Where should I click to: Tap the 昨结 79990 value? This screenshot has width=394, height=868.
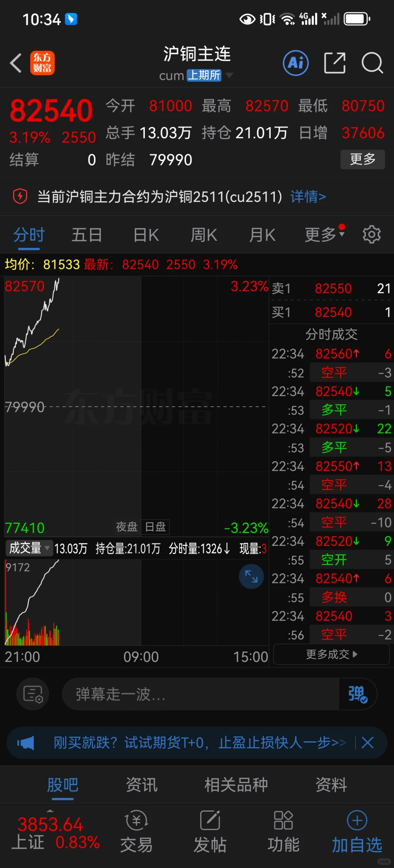(170, 160)
